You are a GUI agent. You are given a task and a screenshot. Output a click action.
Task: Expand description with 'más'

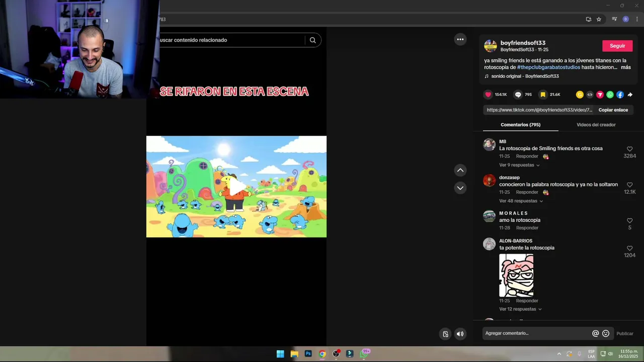point(625,67)
